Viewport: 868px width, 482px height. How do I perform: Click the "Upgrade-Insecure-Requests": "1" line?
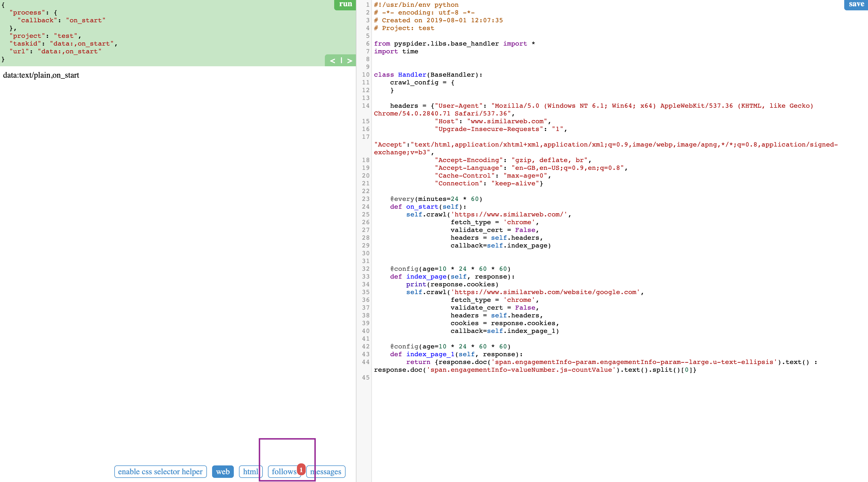click(x=501, y=129)
